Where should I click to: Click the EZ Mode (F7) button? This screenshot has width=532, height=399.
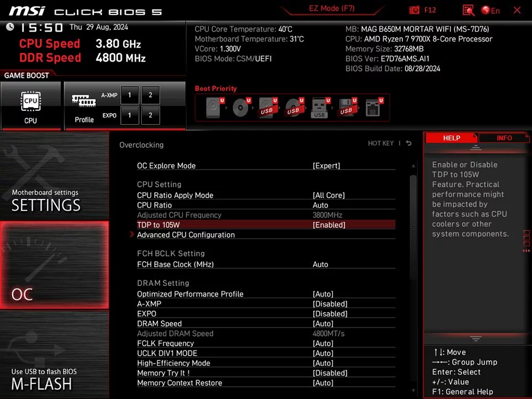(331, 8)
